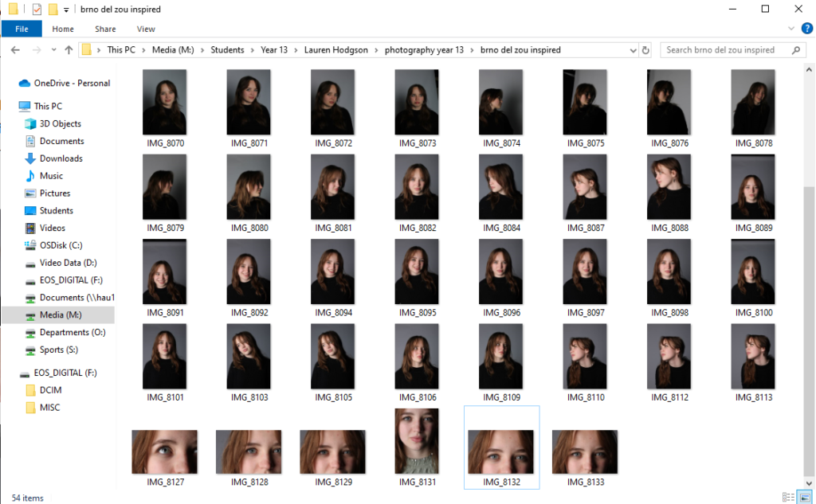Navigate to Media (M:) in address bar
Screen dimensions: 816x504
pos(173,50)
